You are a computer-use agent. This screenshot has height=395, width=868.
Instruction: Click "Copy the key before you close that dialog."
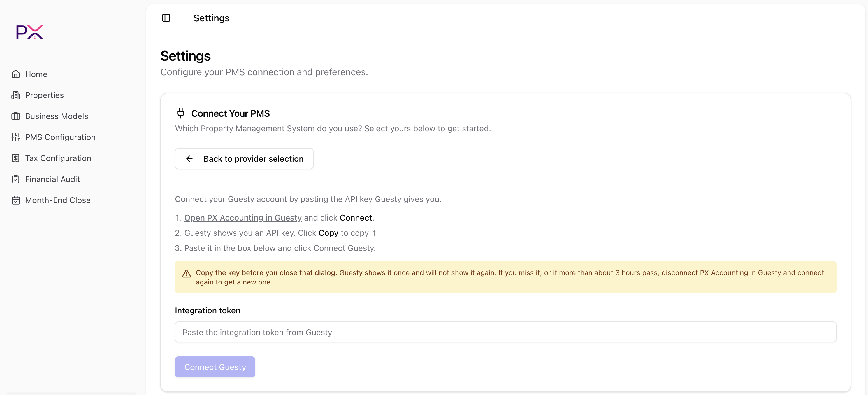click(x=266, y=272)
